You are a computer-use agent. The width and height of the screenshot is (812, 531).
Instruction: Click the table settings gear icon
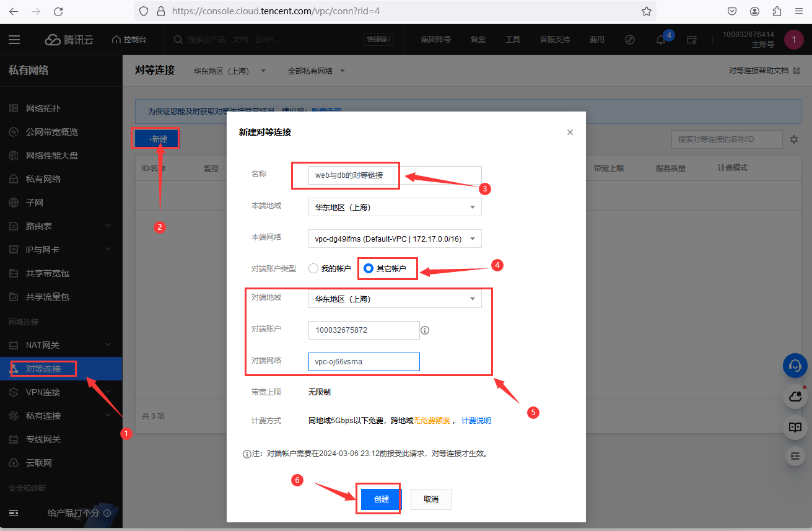[x=794, y=139]
